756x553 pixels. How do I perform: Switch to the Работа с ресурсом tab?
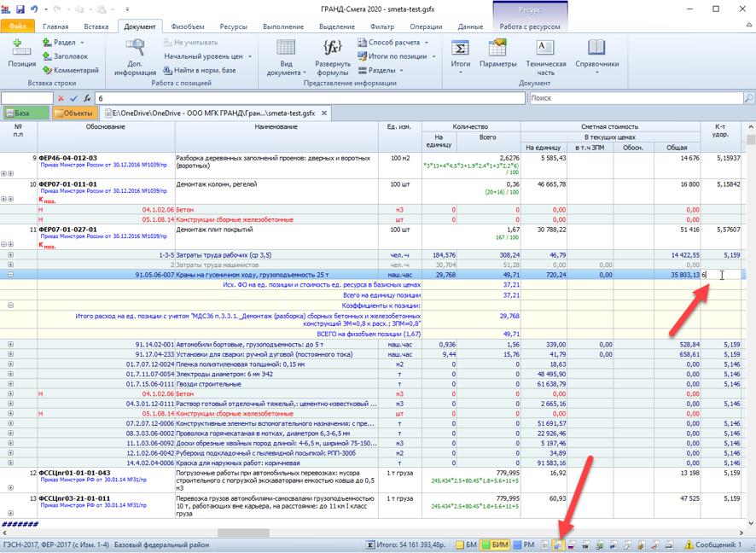click(x=530, y=26)
